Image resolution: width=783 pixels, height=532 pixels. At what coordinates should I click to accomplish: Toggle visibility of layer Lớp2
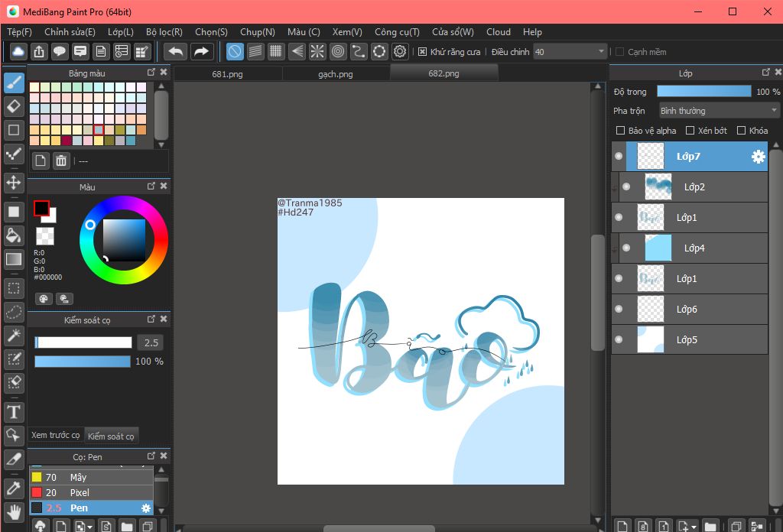coord(626,187)
